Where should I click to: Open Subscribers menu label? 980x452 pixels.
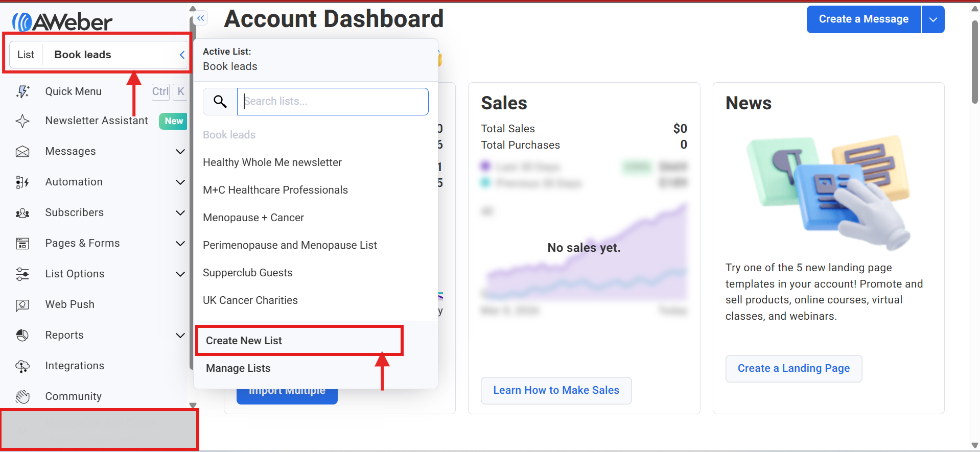[x=74, y=212]
